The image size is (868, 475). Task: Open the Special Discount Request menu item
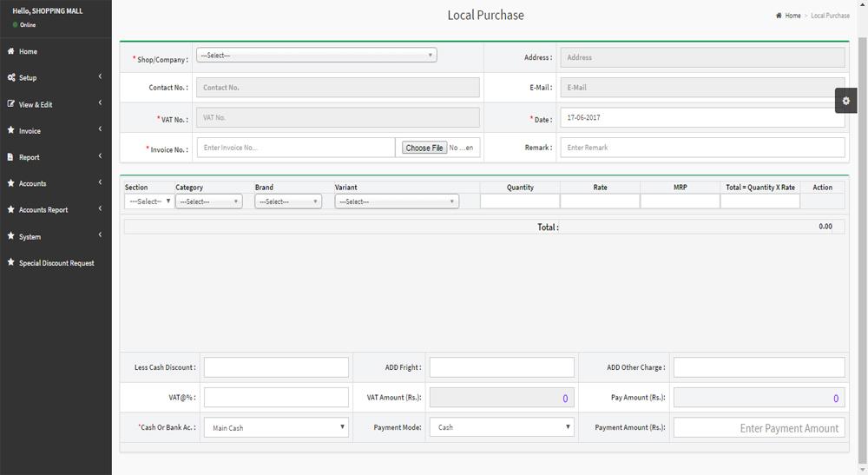pyautogui.click(x=56, y=263)
